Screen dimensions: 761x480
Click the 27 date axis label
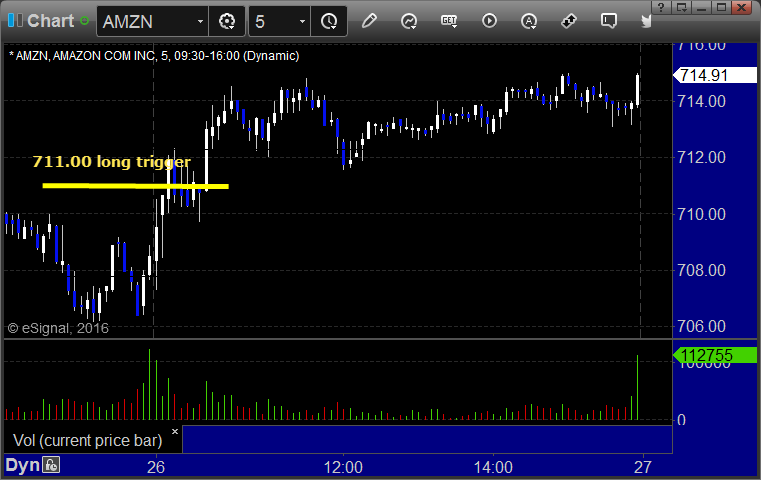pos(643,467)
